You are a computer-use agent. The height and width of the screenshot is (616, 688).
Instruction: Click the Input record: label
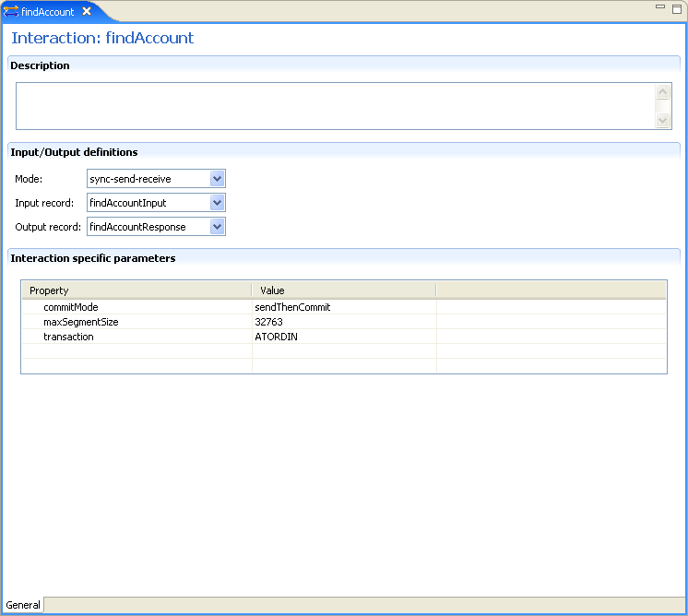coord(44,203)
